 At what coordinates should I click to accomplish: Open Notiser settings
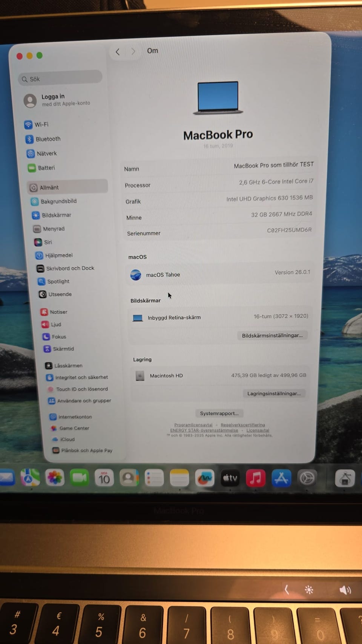tap(54, 312)
